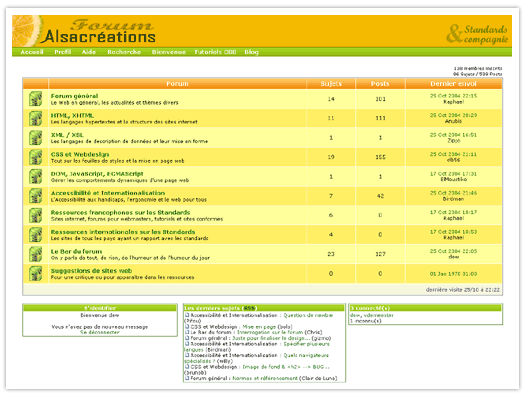Click the post icon beside Question de newbie
The image size is (525, 396).
(x=188, y=315)
